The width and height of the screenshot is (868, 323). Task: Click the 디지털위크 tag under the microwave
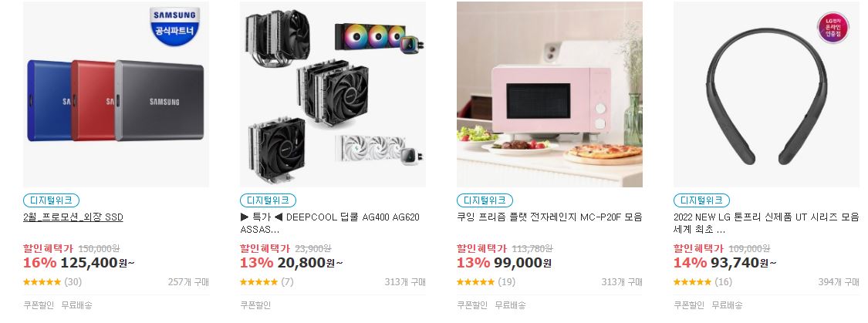tap(485, 200)
